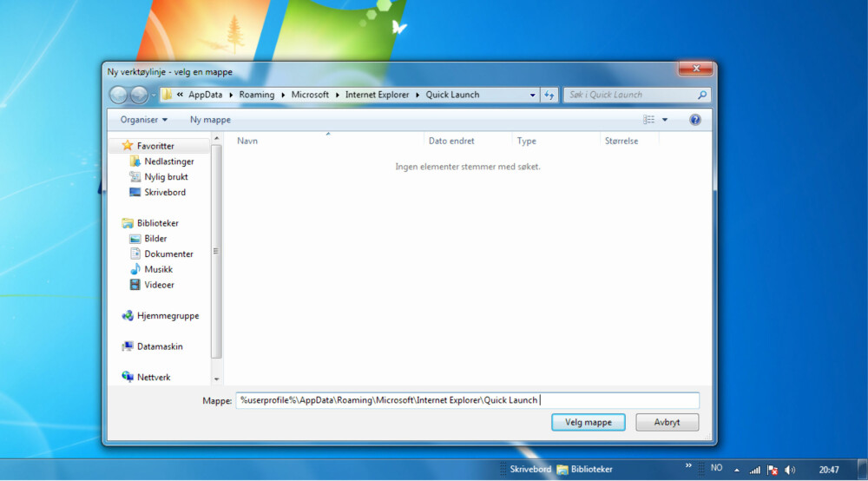Open Skrivebord under Favoritter
Screen dimensions: 868x481
pyautogui.click(x=165, y=192)
